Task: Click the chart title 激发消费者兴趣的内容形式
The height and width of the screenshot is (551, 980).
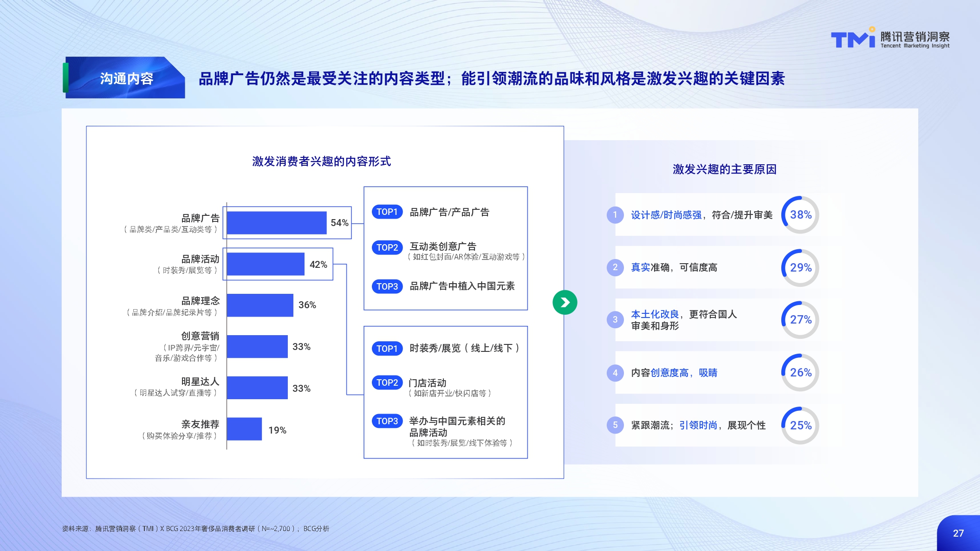Action: 321,162
